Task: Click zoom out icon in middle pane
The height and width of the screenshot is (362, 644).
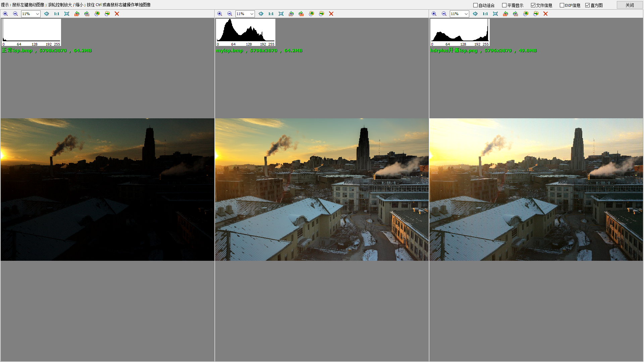Action: 230,14
